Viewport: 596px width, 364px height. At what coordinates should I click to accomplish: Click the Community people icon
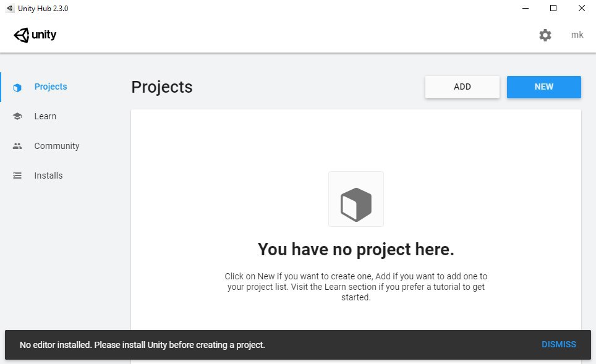click(x=17, y=146)
